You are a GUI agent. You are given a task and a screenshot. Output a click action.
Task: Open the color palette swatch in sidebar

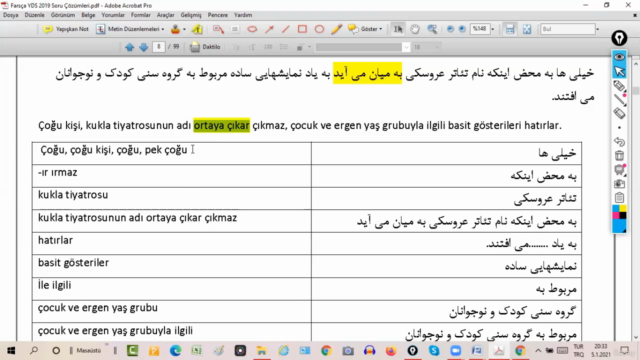619,219
